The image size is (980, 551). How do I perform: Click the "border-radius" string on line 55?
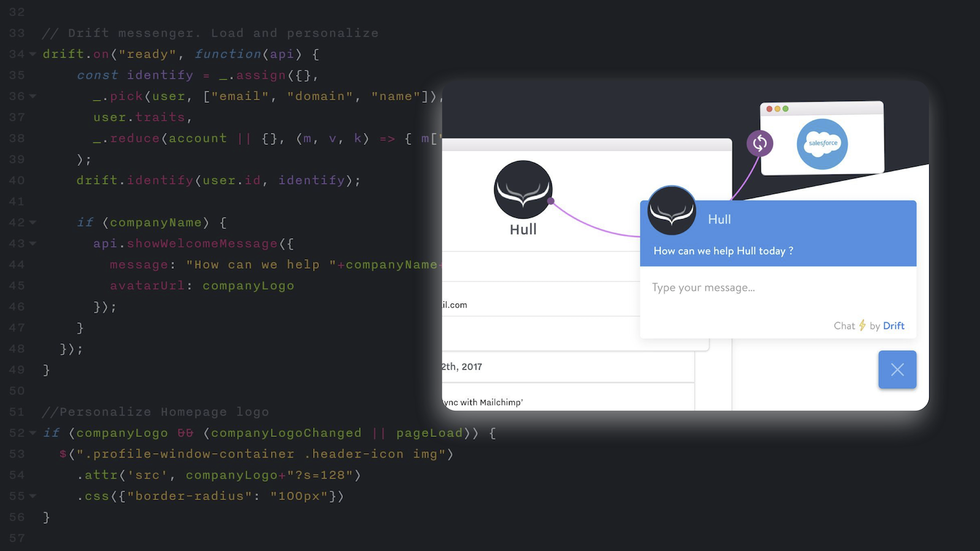point(189,496)
